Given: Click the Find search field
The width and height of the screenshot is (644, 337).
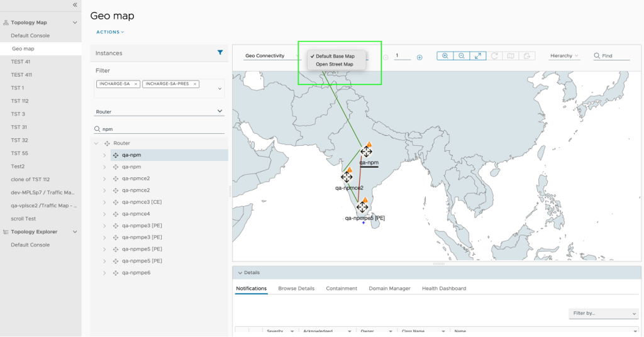Looking at the screenshot, I should pos(614,56).
